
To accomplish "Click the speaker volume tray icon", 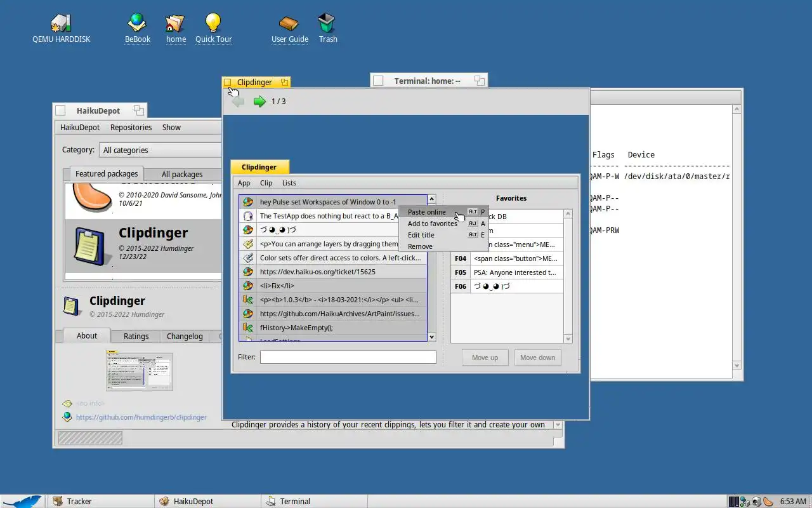I will (x=756, y=502).
